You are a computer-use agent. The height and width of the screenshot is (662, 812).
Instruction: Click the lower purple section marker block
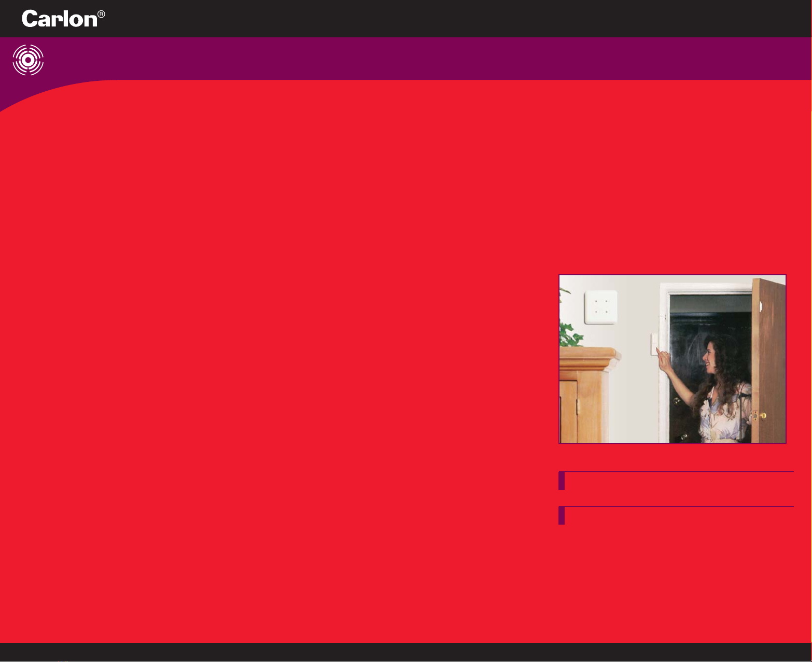click(562, 516)
